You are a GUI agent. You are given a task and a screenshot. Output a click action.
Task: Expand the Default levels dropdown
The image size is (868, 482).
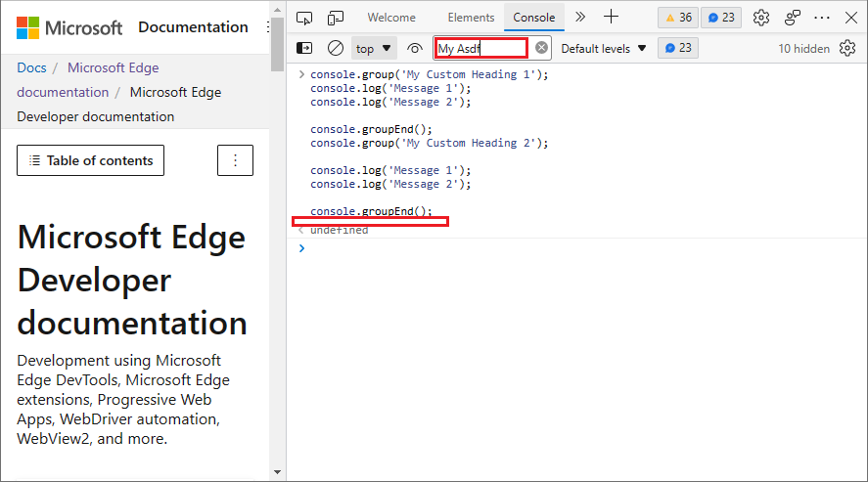point(603,48)
